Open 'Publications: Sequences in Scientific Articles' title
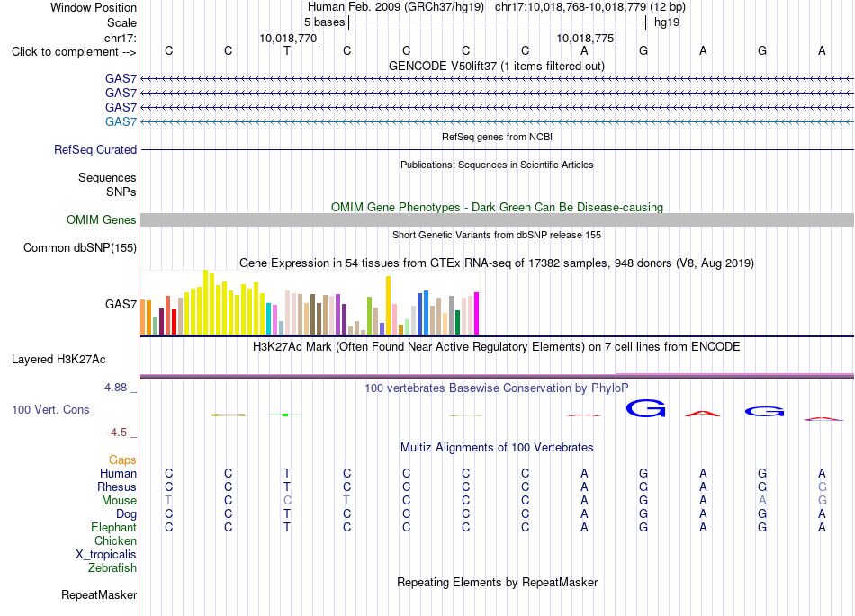855x616 pixels. (x=497, y=165)
